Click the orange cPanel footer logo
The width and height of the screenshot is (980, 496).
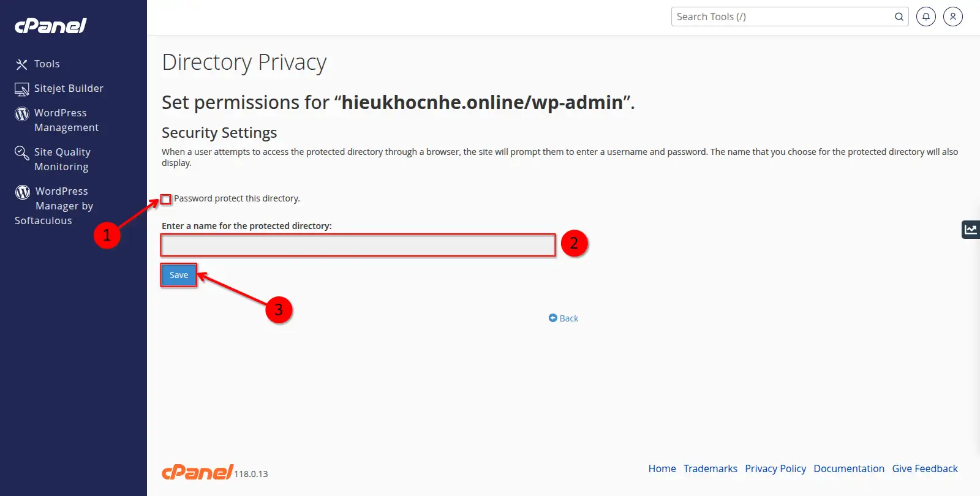point(197,472)
